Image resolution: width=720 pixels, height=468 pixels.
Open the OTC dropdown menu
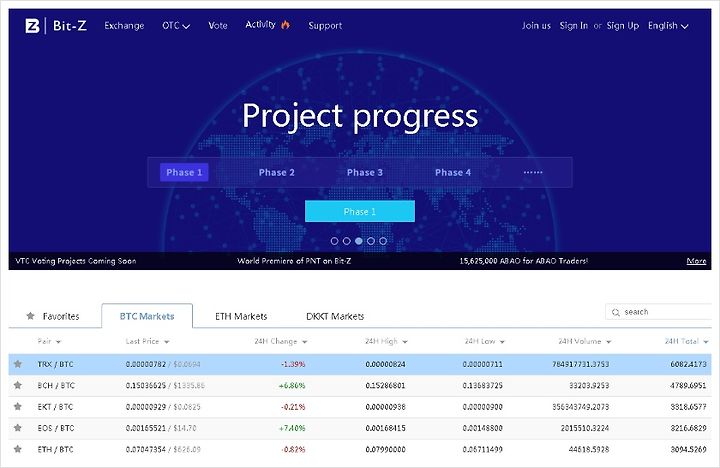tap(176, 26)
